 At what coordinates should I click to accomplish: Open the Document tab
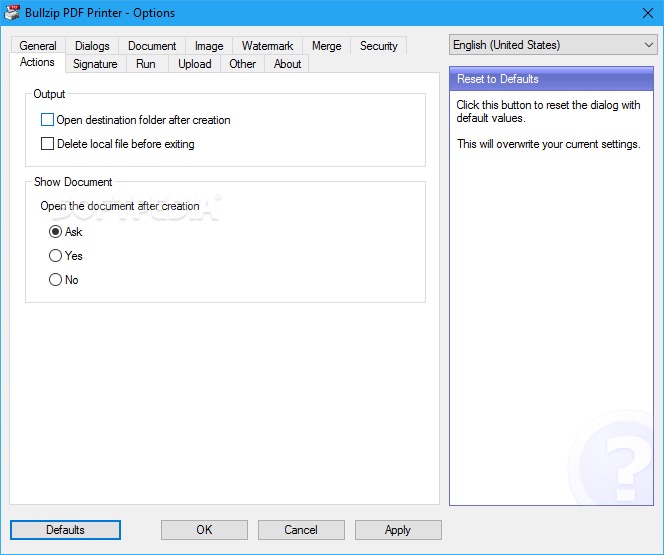pyautogui.click(x=152, y=46)
